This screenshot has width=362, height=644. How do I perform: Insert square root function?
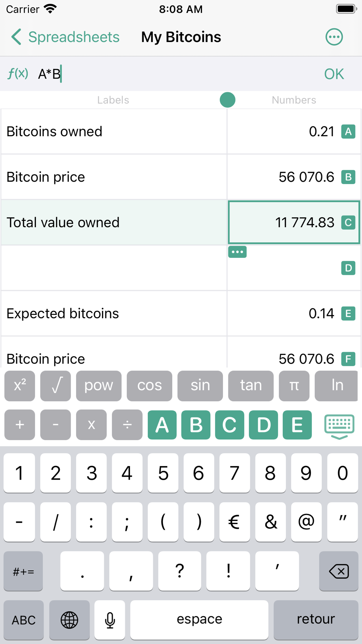(x=55, y=386)
